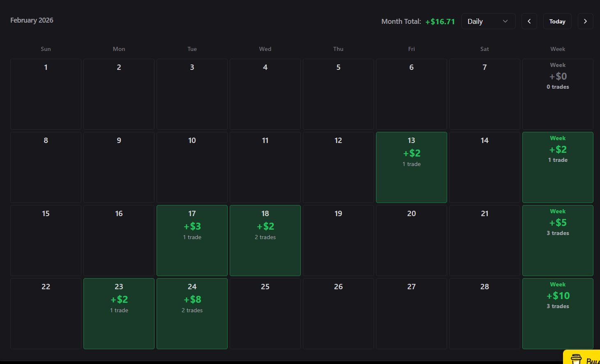Open weekly summary with +$2 and 1 trade
Screen dimensions: 600x364
(x=558, y=167)
